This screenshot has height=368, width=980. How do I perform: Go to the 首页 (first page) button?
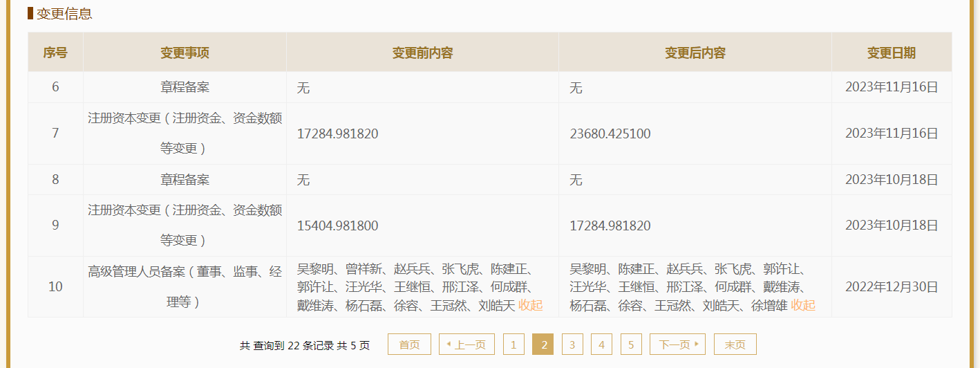409,344
